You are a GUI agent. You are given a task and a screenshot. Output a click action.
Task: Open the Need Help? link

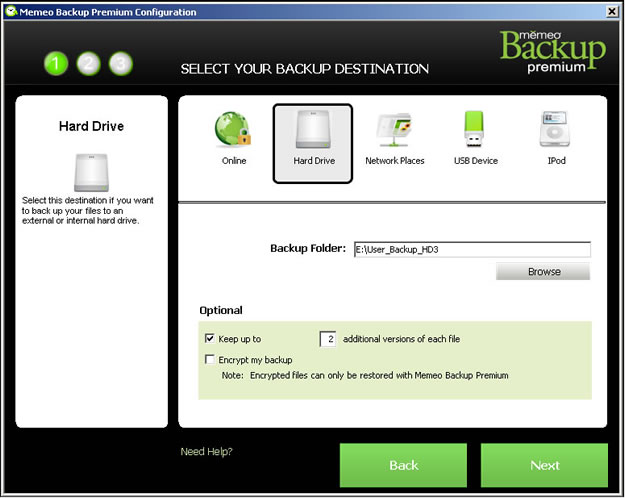(206, 452)
